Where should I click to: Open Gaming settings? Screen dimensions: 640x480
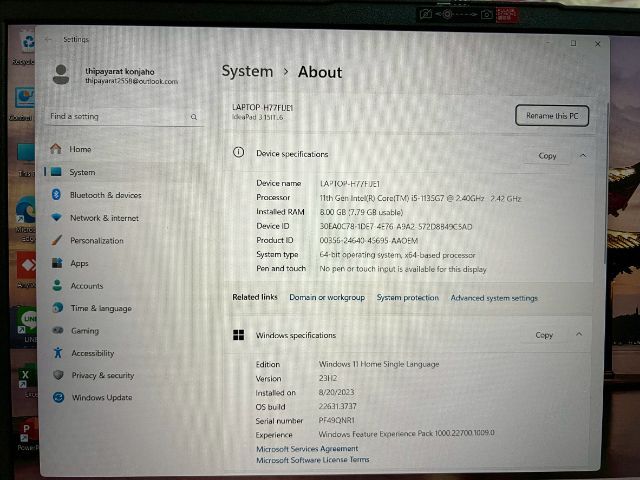point(85,331)
